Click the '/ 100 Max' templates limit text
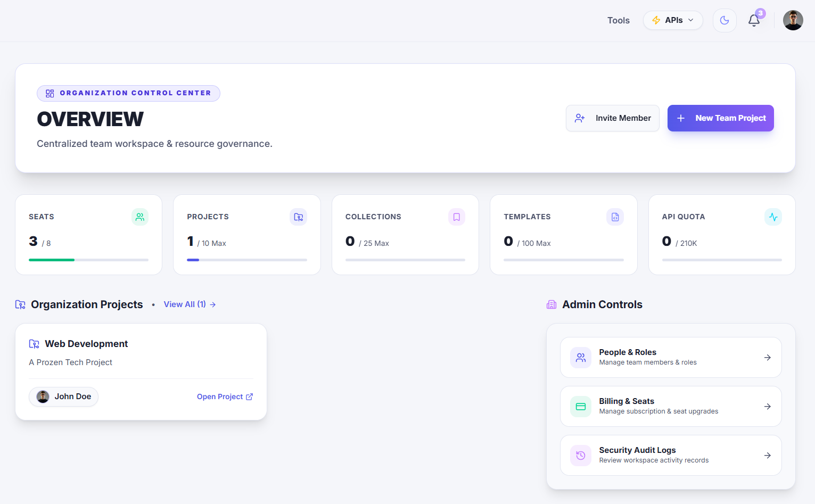Image resolution: width=815 pixels, height=504 pixels. click(x=534, y=243)
